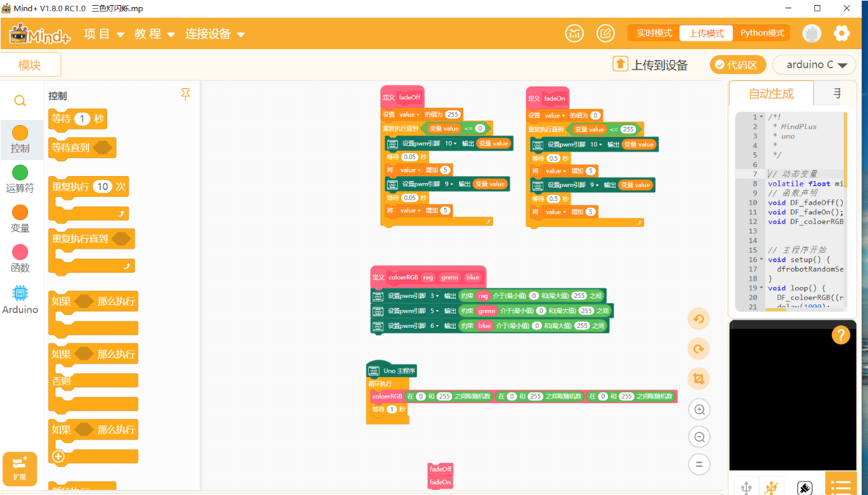
Task: Expand the 连接设备 connect device menu
Action: coord(215,34)
